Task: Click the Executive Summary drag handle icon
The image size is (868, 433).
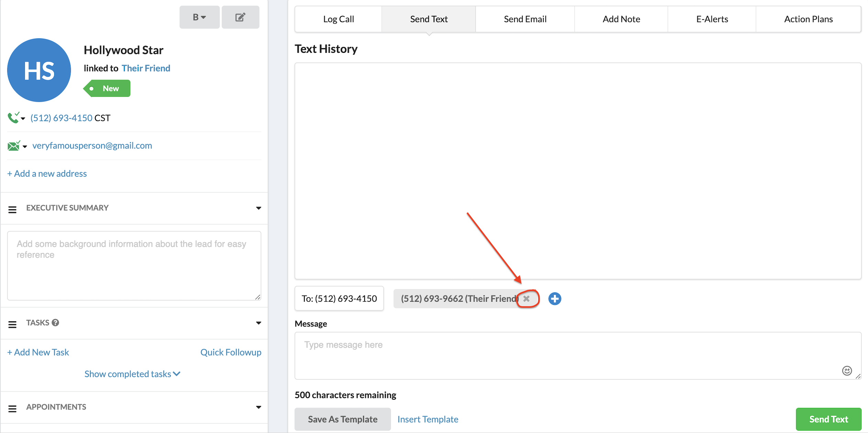Action: [x=12, y=209]
